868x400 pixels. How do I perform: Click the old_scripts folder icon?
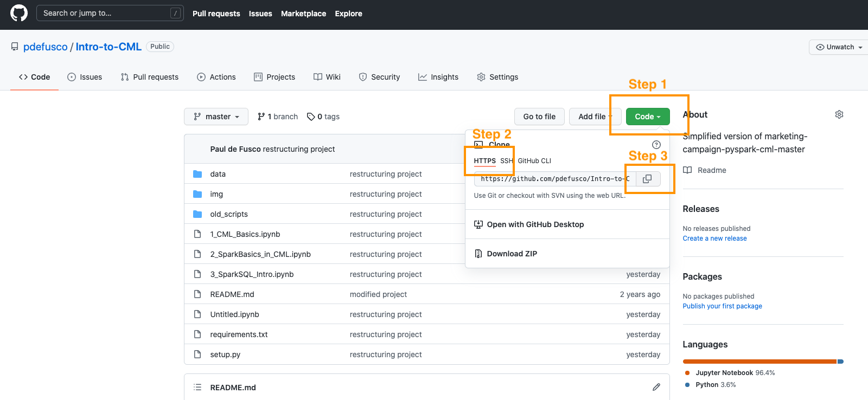click(x=197, y=214)
